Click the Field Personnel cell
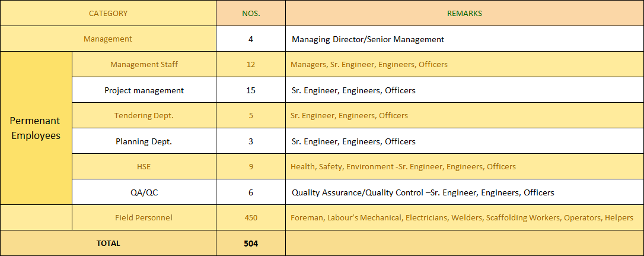644x256 pixels. (x=144, y=218)
